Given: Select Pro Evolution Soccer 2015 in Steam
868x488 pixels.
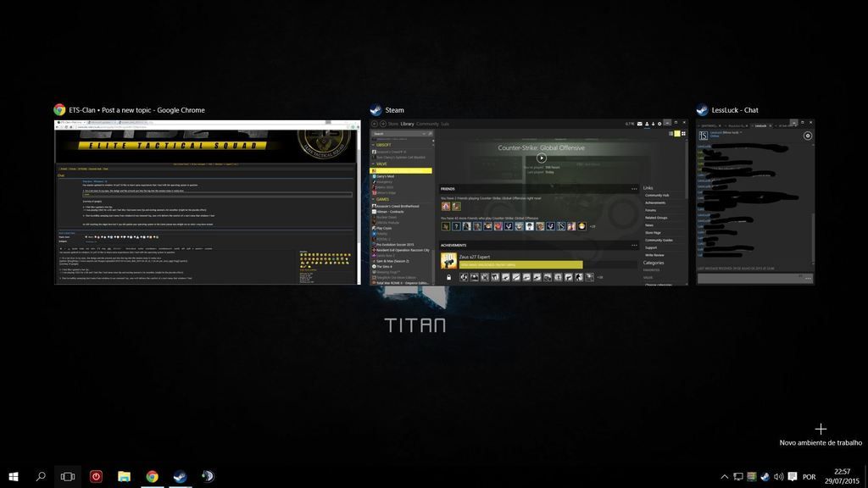Looking at the screenshot, I should point(395,245).
